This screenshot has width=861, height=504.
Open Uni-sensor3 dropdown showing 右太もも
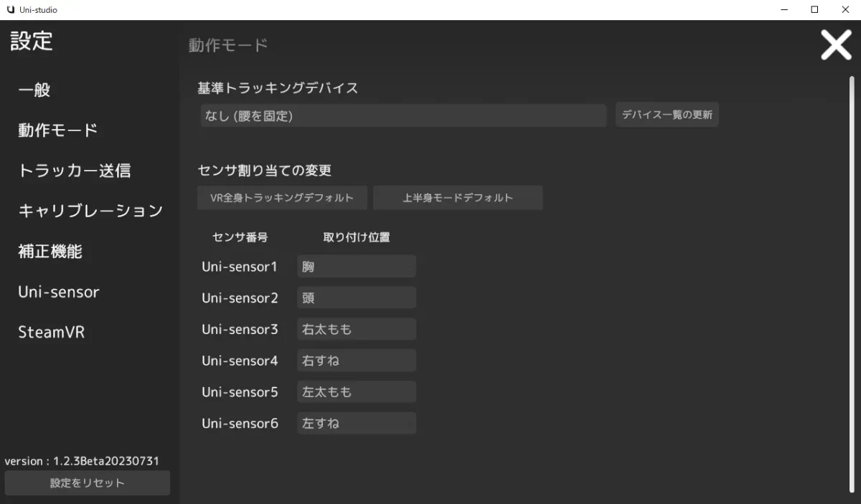click(x=357, y=329)
